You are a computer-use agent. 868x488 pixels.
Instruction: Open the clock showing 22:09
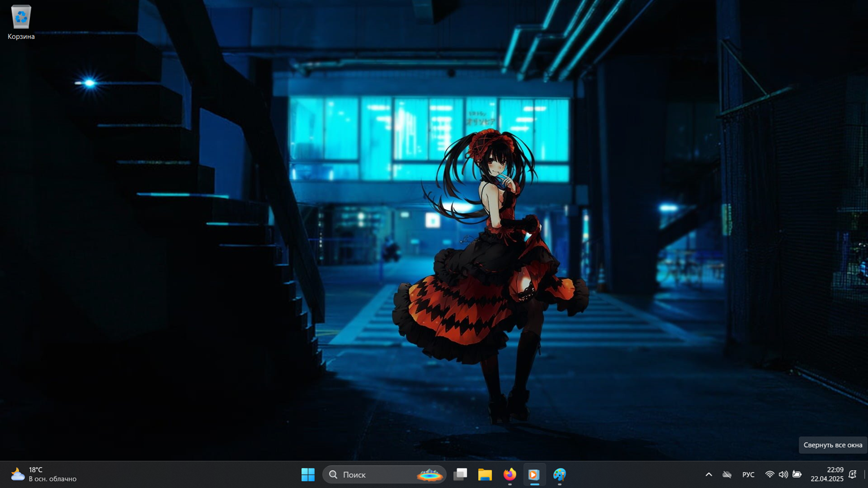click(827, 474)
